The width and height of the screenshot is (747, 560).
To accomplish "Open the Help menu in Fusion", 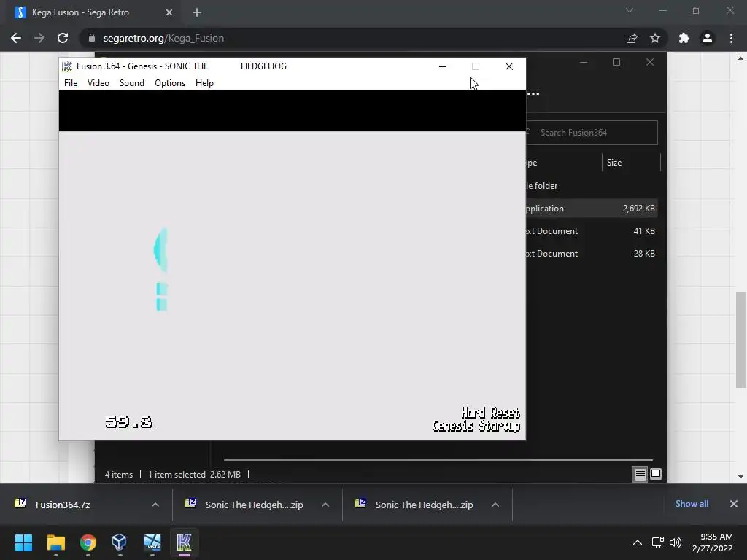I will tap(204, 83).
